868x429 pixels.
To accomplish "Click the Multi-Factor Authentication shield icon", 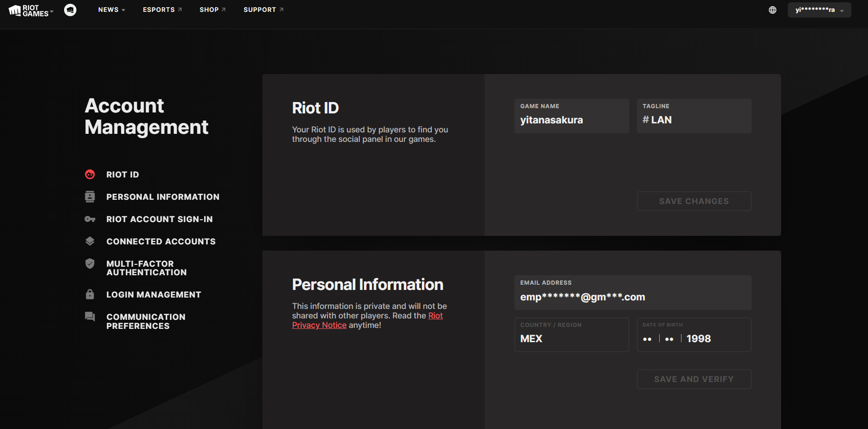I will [x=90, y=263].
